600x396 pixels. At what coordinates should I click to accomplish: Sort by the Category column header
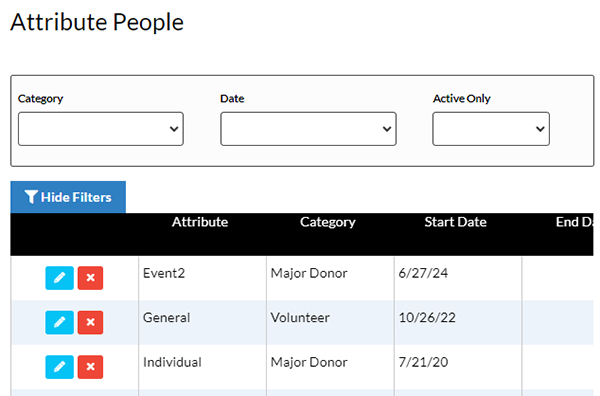pos(328,222)
